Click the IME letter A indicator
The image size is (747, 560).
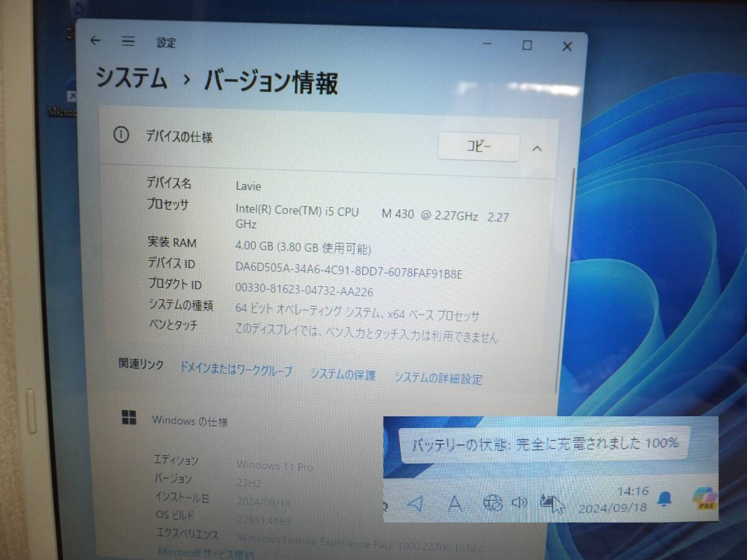pos(455,503)
